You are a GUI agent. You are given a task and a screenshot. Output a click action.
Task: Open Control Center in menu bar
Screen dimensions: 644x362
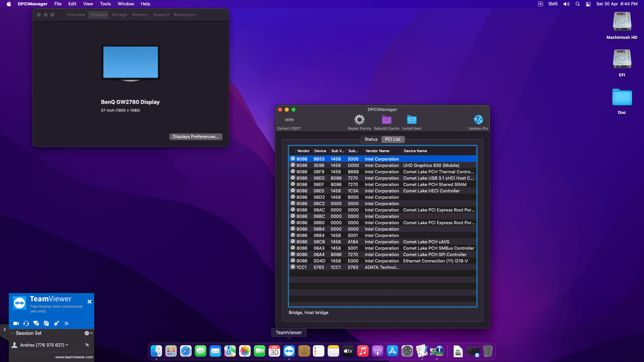pos(588,4)
